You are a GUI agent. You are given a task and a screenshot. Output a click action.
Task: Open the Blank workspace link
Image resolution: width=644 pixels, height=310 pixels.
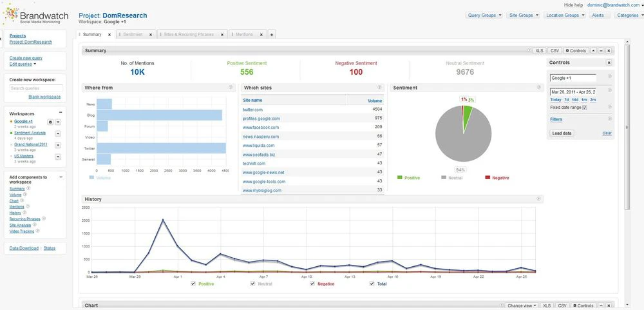44,97
